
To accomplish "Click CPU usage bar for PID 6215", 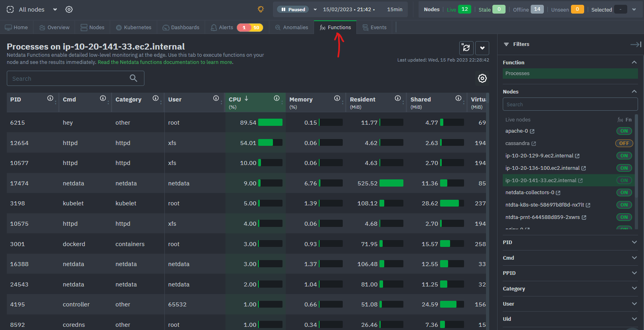I will coord(270,123).
